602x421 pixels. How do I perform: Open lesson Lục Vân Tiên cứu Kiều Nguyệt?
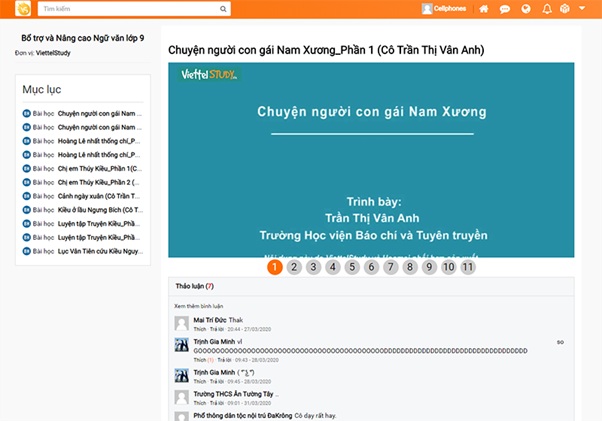tap(99, 252)
